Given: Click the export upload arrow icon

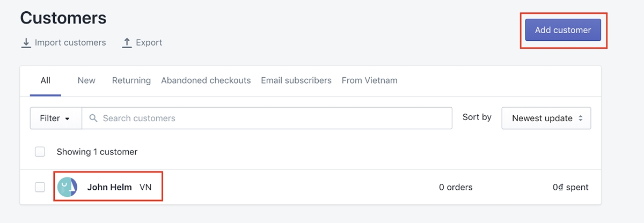Looking at the screenshot, I should 127,43.
